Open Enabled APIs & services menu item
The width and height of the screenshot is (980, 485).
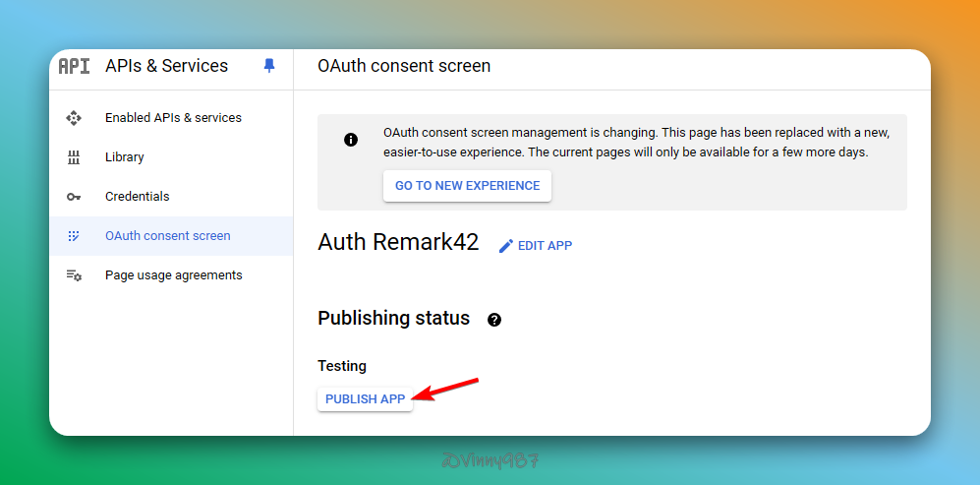pyautogui.click(x=173, y=118)
